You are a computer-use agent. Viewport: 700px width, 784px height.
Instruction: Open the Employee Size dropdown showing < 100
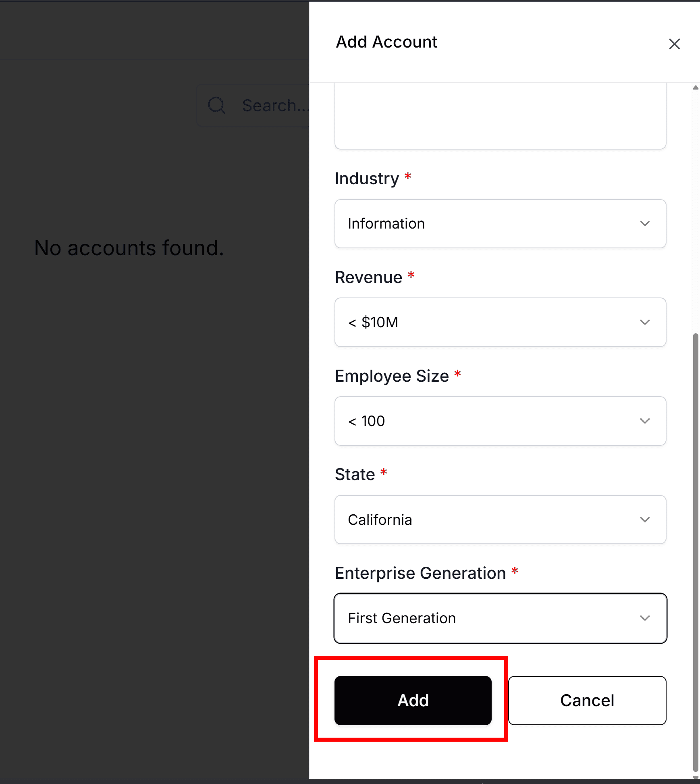(500, 421)
